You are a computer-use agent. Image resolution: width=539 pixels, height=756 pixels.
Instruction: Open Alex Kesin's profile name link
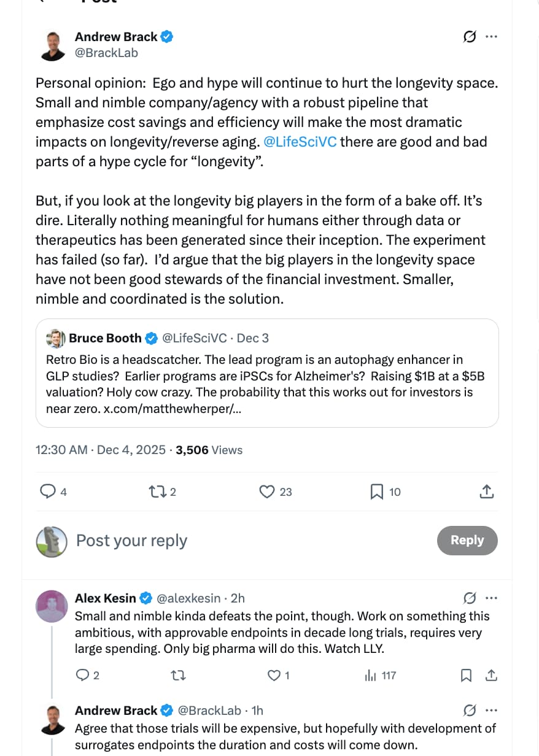(x=106, y=598)
